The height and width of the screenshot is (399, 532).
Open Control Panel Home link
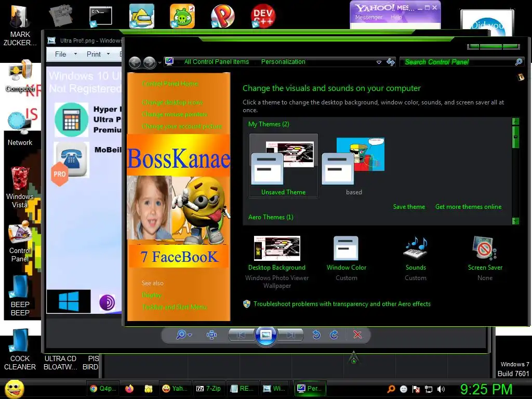pyautogui.click(x=170, y=84)
